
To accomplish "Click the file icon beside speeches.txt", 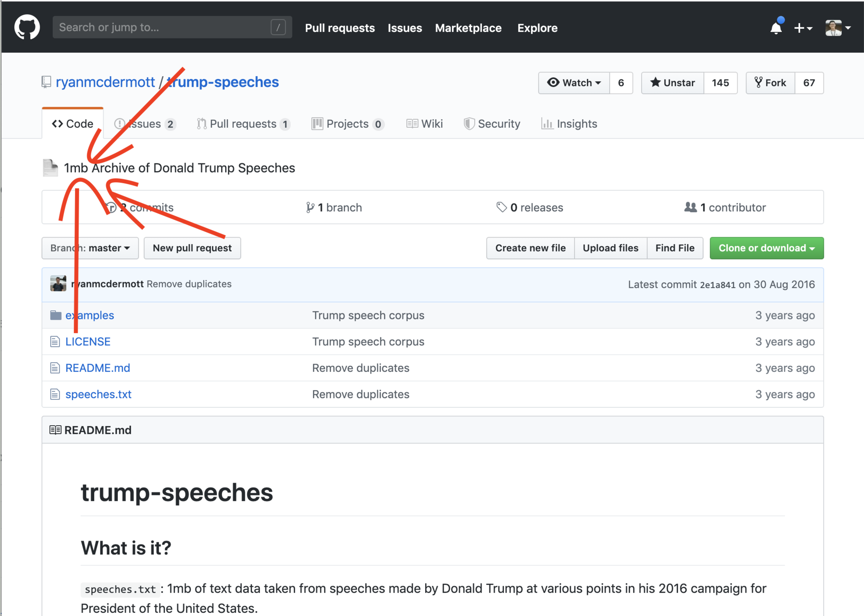I will tap(55, 394).
